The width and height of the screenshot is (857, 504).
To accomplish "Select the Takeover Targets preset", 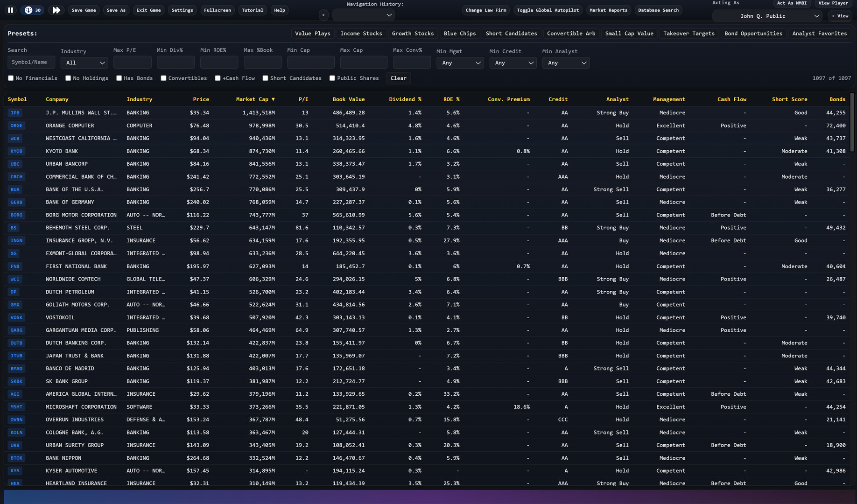I will pyautogui.click(x=688, y=34).
